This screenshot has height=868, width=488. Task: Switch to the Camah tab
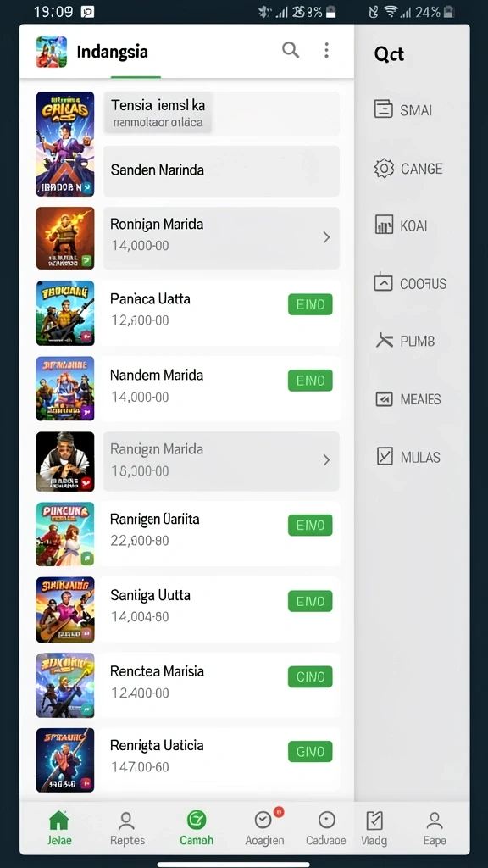coord(197,827)
